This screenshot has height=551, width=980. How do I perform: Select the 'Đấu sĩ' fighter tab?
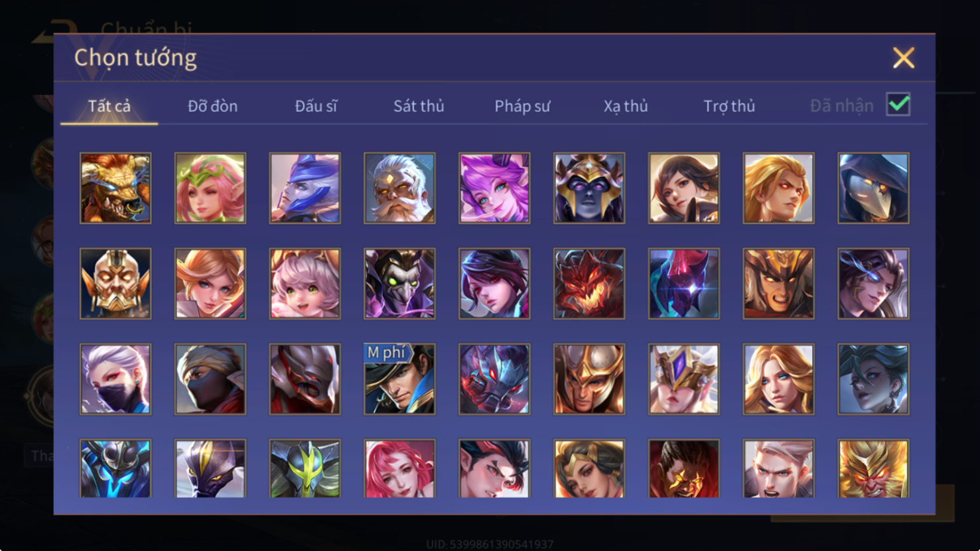[316, 106]
